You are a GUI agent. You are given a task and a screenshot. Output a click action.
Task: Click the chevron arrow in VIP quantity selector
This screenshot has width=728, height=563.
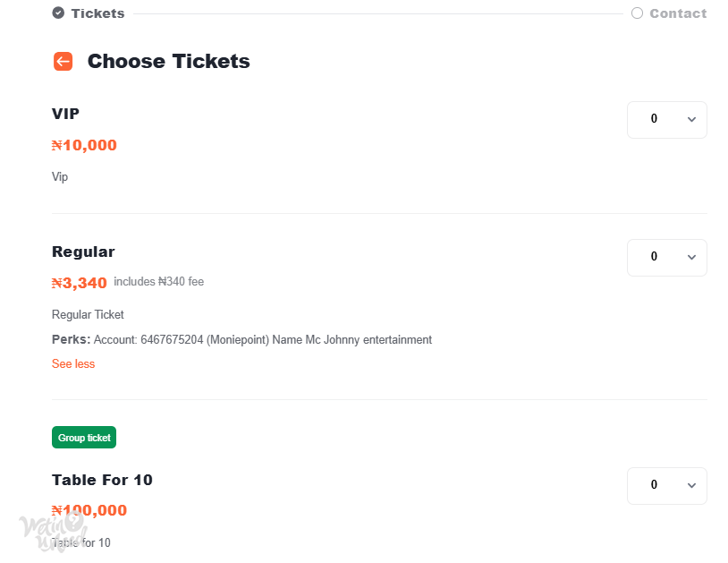point(691,119)
